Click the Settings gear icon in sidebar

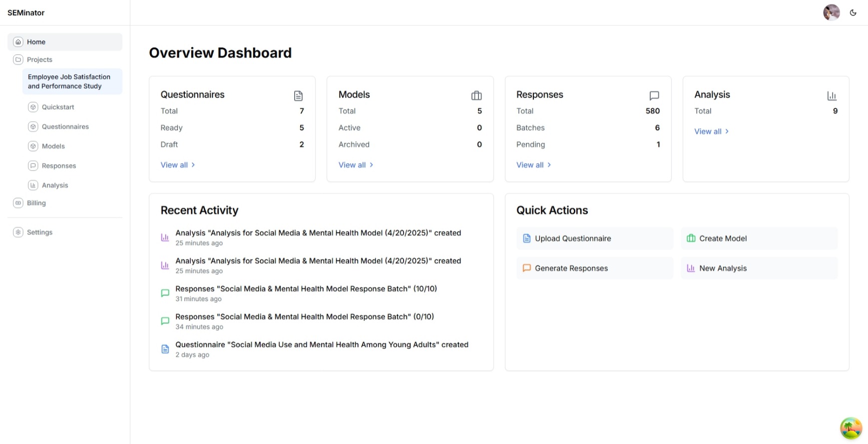[18, 232]
